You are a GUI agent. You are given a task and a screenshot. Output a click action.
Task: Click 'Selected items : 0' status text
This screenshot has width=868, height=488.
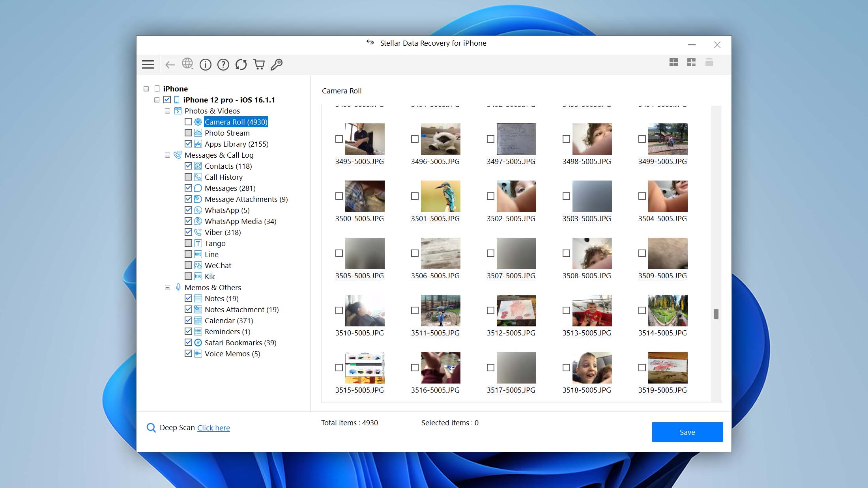pos(450,423)
